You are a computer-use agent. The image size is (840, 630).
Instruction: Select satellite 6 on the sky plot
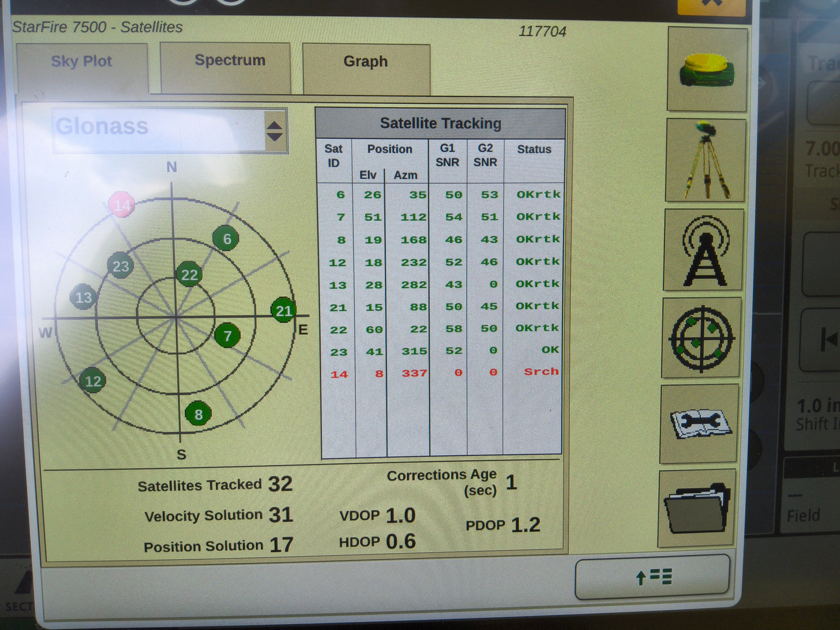(x=226, y=238)
